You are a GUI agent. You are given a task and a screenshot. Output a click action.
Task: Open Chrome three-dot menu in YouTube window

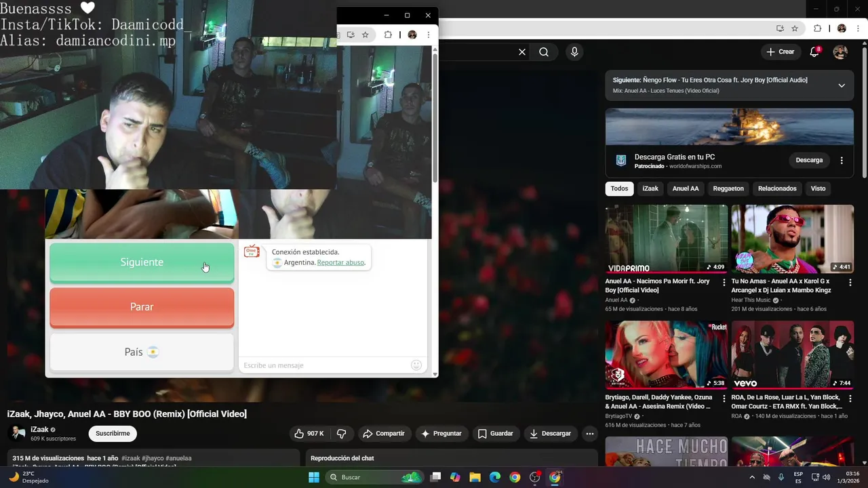point(859,28)
